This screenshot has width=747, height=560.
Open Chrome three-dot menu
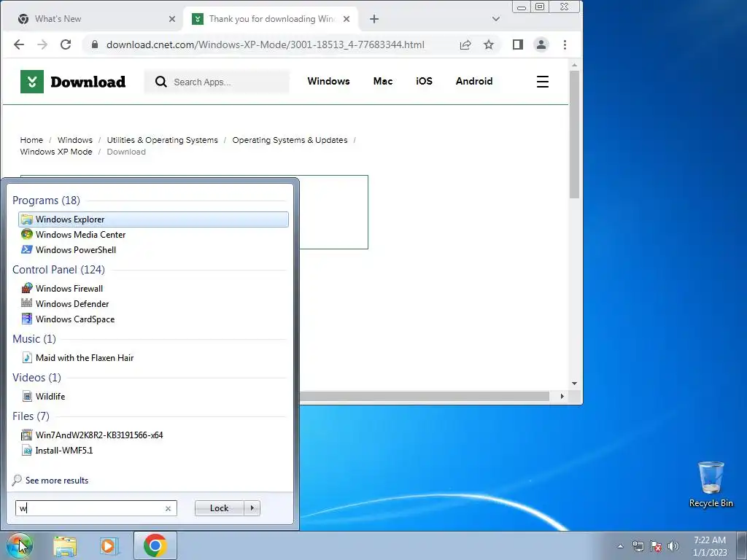[565, 44]
